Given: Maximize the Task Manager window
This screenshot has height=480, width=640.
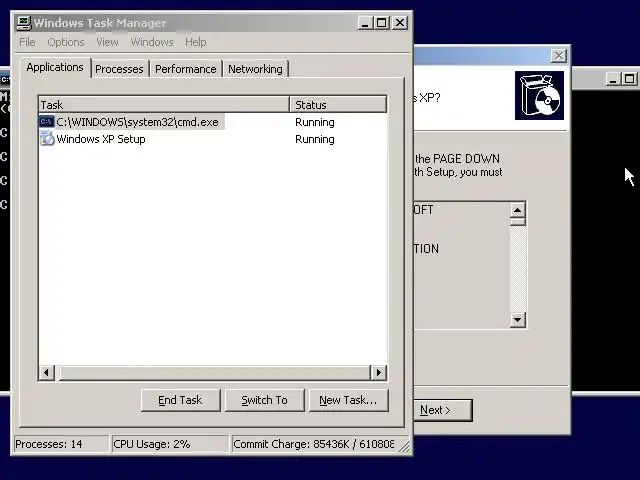Looking at the screenshot, I should coord(382,23).
